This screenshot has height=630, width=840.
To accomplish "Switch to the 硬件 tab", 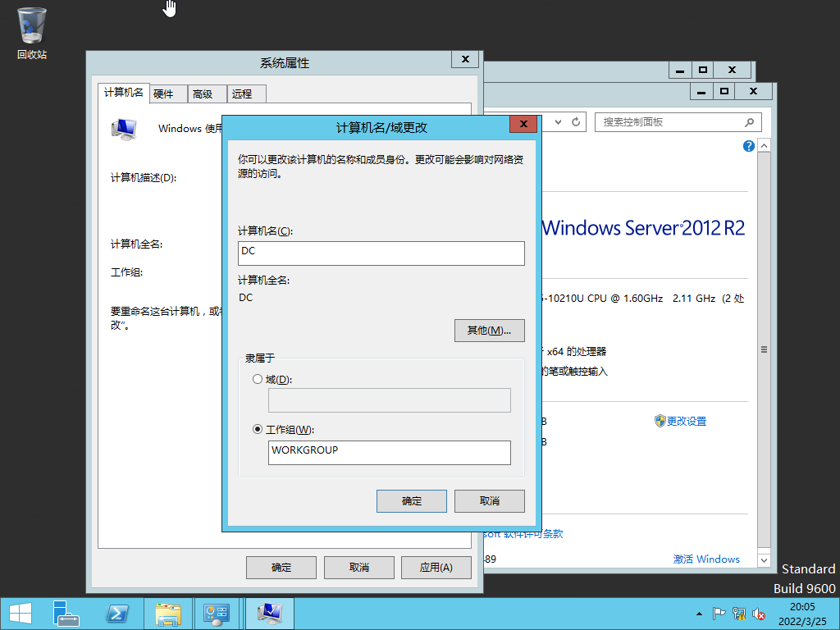I will pos(168,94).
